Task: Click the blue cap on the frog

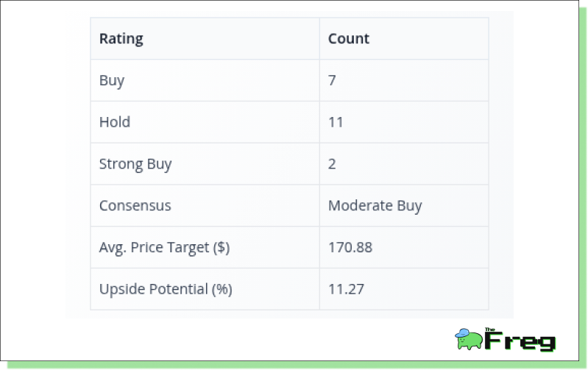Action: pyautogui.click(x=464, y=334)
